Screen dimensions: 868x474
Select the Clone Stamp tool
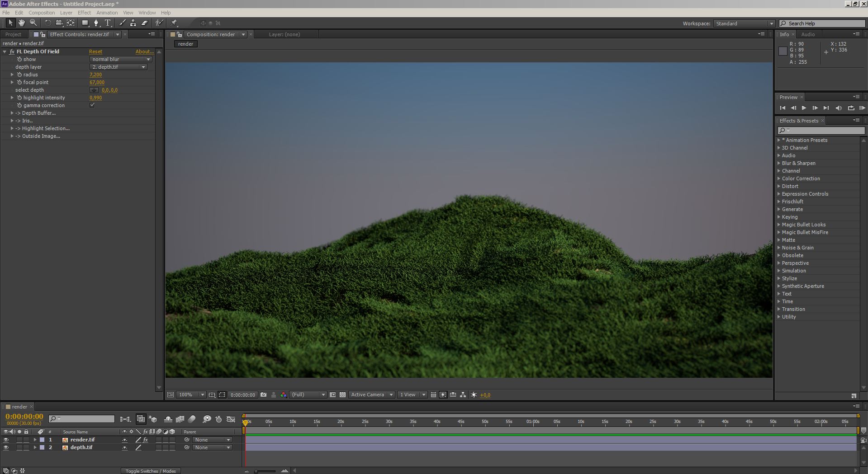click(133, 23)
